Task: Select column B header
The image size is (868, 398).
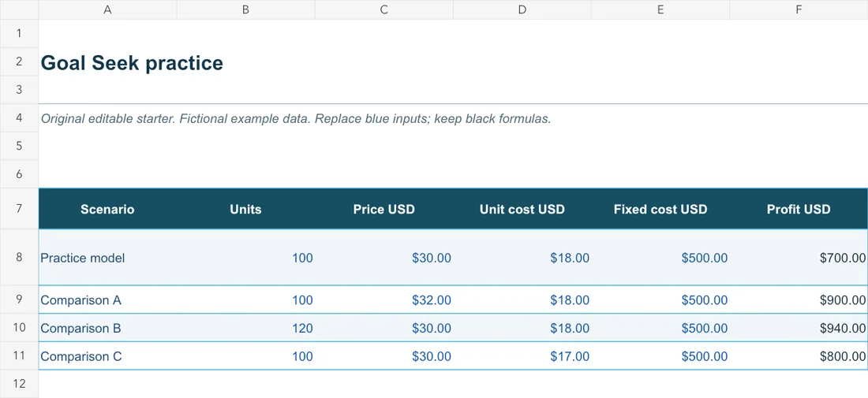Action: coord(245,9)
